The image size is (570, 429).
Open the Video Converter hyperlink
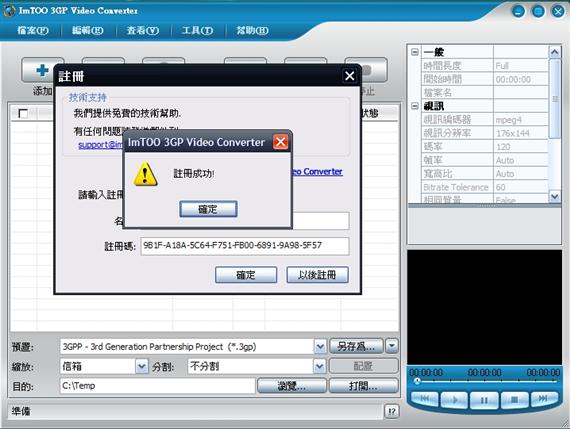317,172
